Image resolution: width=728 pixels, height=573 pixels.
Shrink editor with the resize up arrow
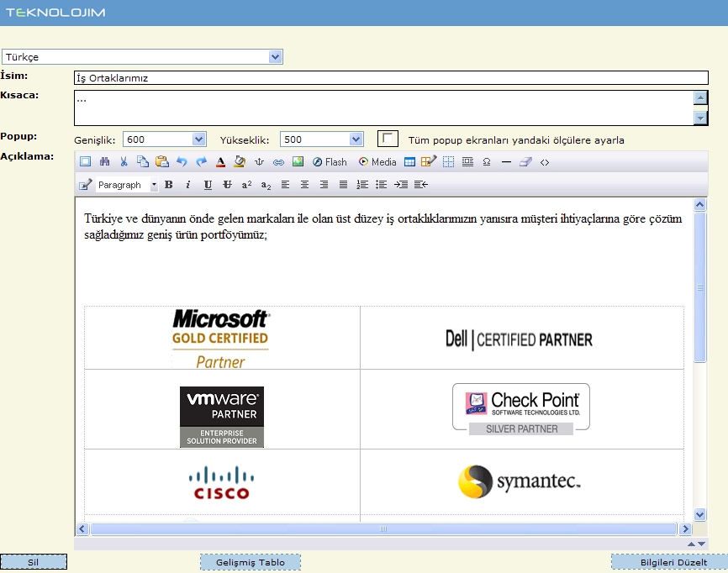click(x=691, y=544)
